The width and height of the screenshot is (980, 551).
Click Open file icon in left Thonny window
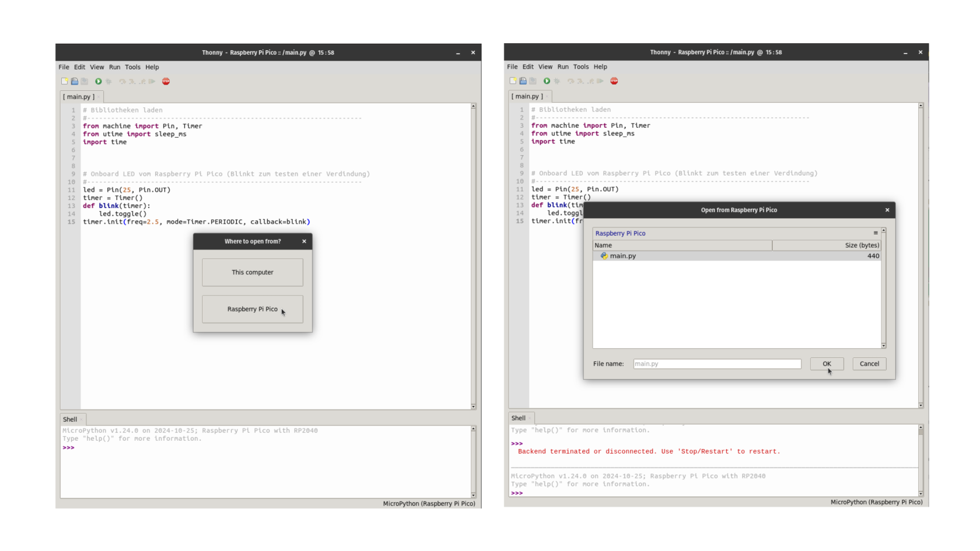tap(75, 82)
